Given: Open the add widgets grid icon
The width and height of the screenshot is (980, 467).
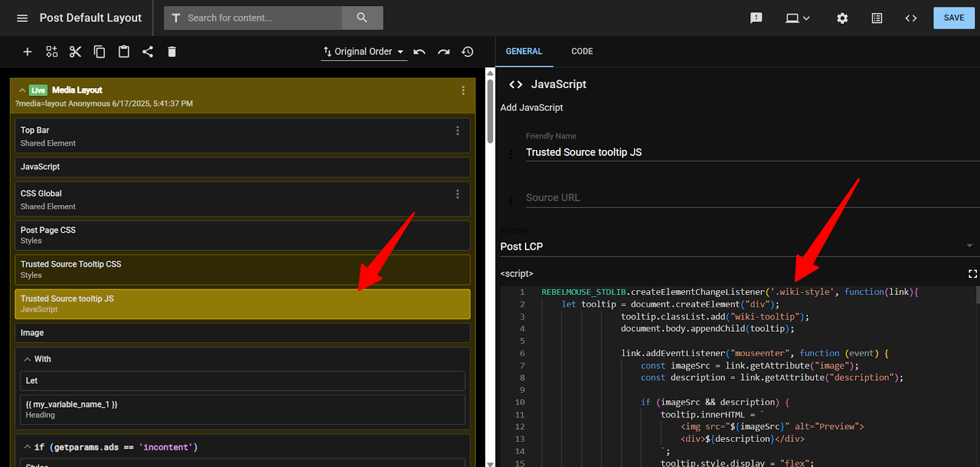Looking at the screenshot, I should coord(51,52).
